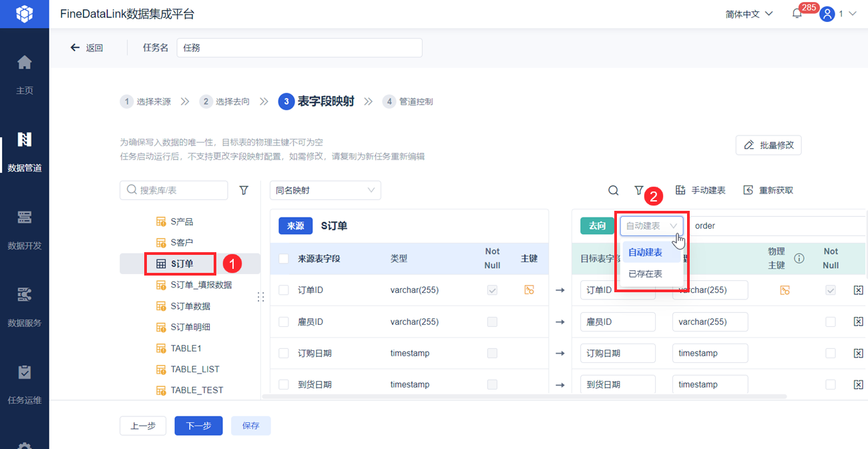
Task: Toggle Not Null for source 雇员ID
Action: (x=492, y=322)
